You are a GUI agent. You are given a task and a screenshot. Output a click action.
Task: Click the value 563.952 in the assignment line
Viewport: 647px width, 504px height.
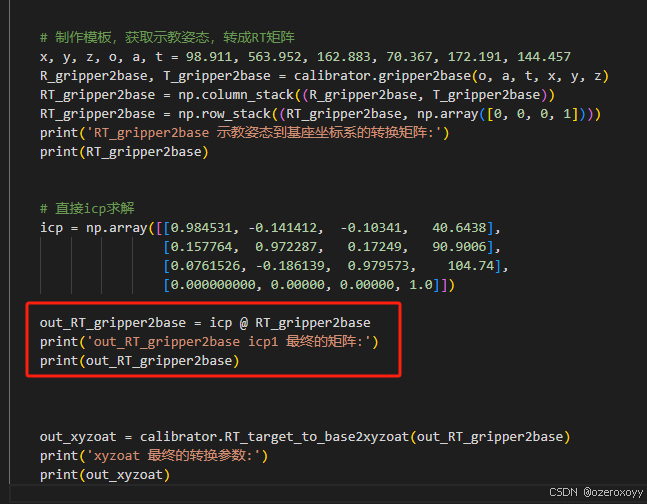tap(275, 57)
